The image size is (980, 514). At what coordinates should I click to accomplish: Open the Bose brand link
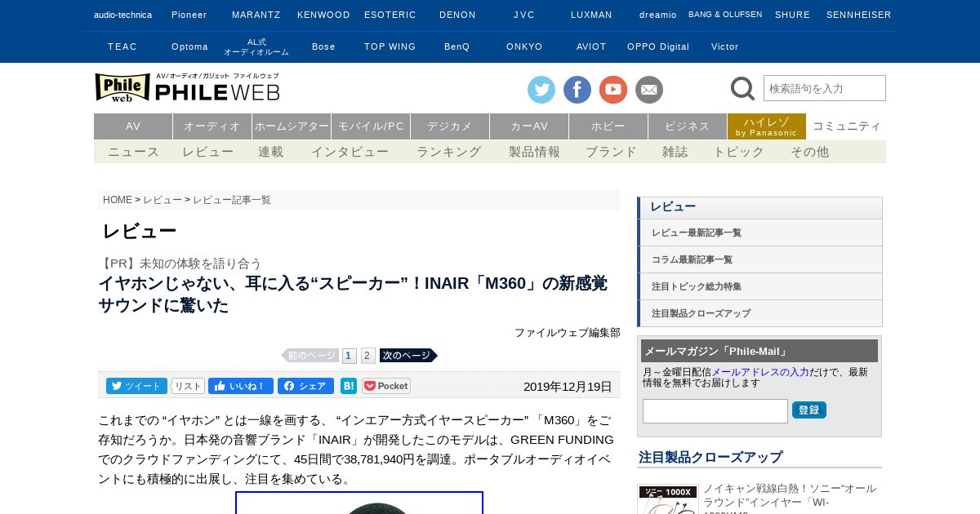(323, 47)
